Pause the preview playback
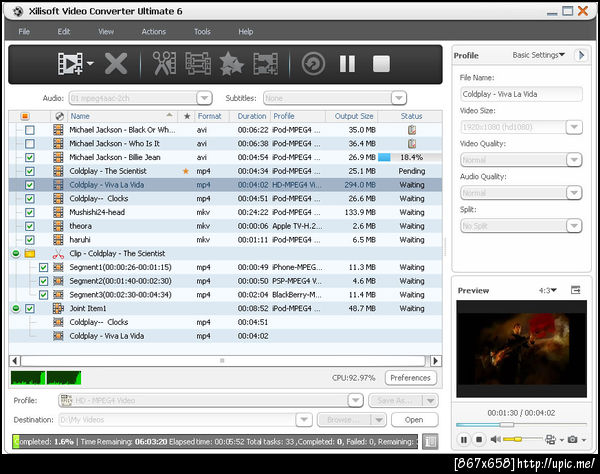Viewport: 600px width, 474px height. click(x=464, y=440)
